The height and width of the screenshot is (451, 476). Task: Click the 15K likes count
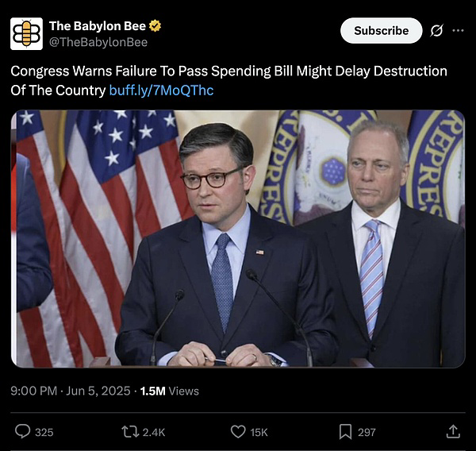[259, 432]
